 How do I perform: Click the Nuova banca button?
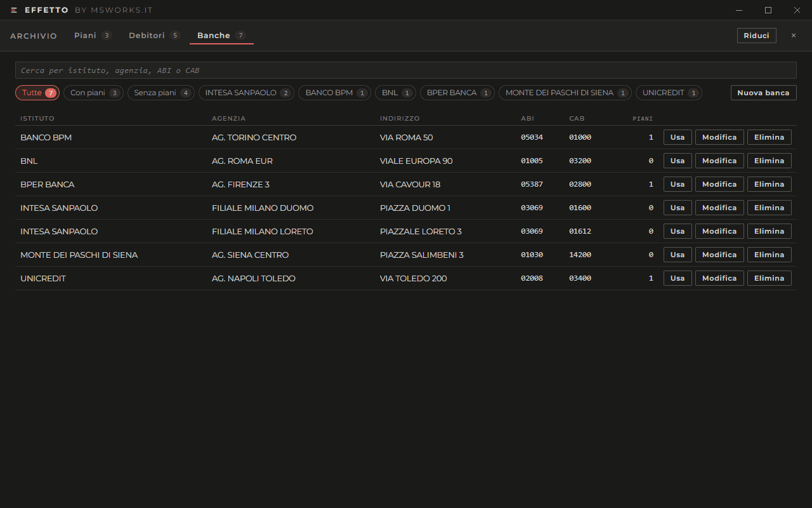click(763, 93)
